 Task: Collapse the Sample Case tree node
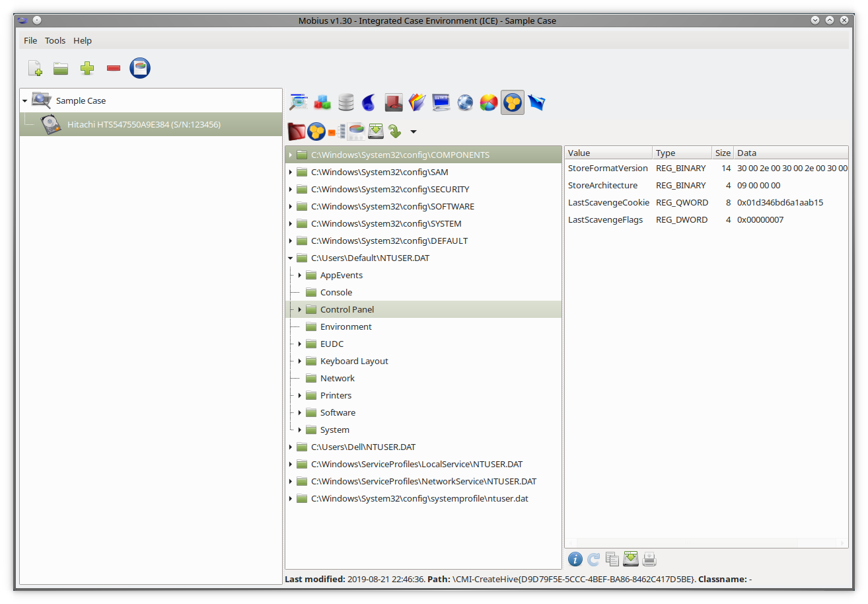(25, 101)
